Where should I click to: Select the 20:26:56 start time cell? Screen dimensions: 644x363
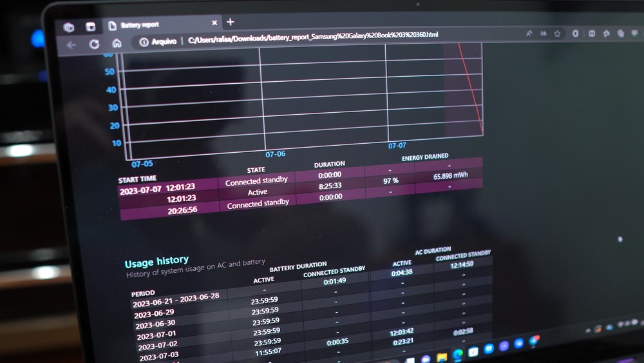click(x=182, y=210)
